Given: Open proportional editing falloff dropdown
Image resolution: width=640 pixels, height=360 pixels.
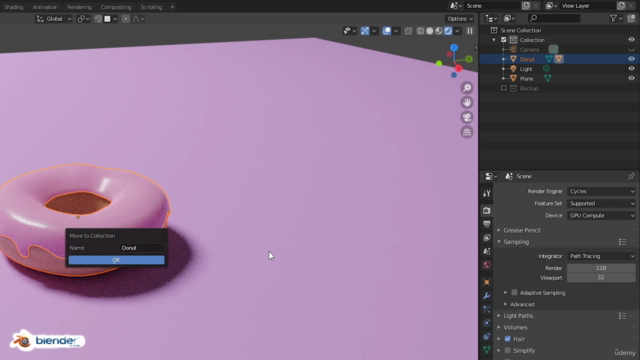Looking at the screenshot, I should point(138,19).
